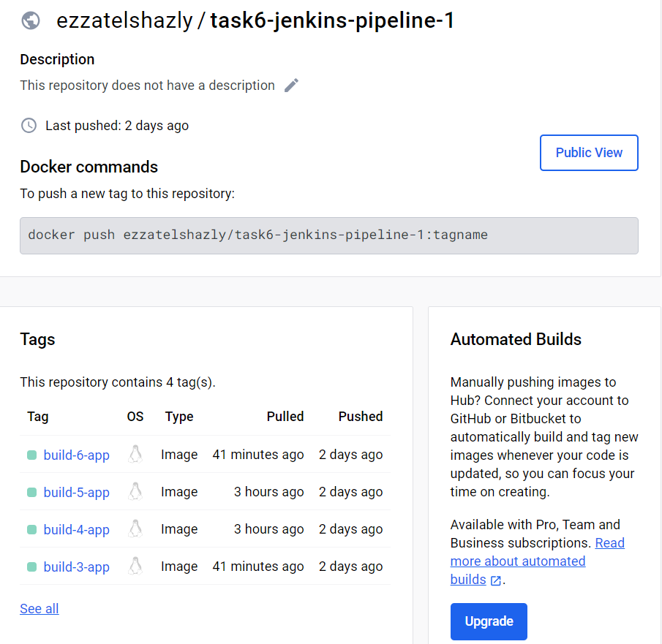Open the build-4-app tag link

(x=76, y=530)
